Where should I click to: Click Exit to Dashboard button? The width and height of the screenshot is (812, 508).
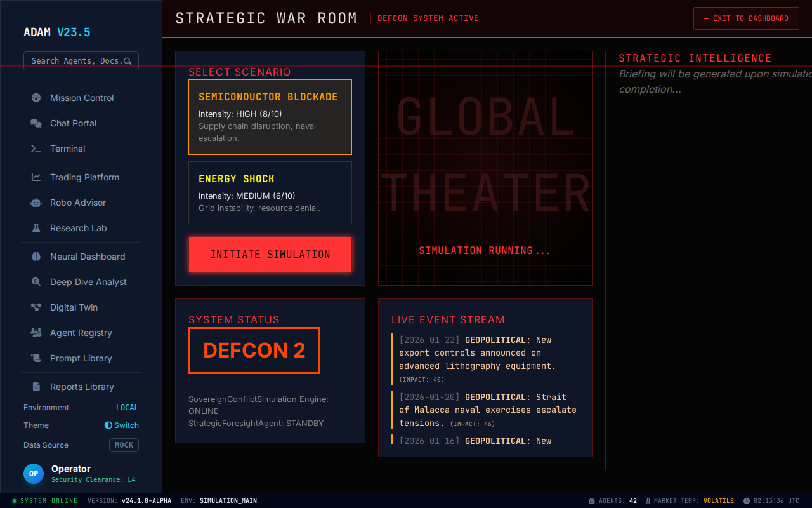point(745,18)
